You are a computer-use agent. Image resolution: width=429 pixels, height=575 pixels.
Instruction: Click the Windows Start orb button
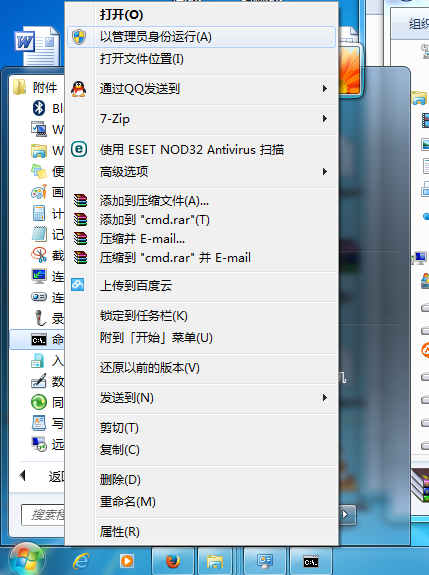(27, 559)
